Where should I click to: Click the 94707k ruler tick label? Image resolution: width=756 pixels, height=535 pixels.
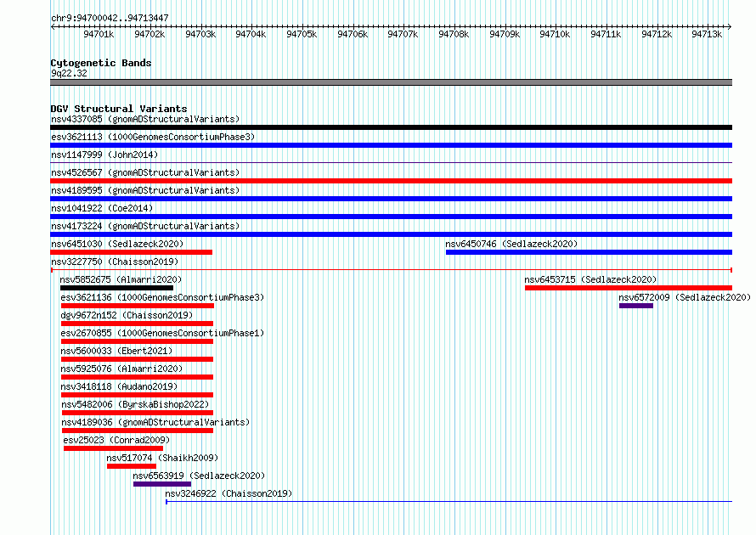(x=403, y=34)
